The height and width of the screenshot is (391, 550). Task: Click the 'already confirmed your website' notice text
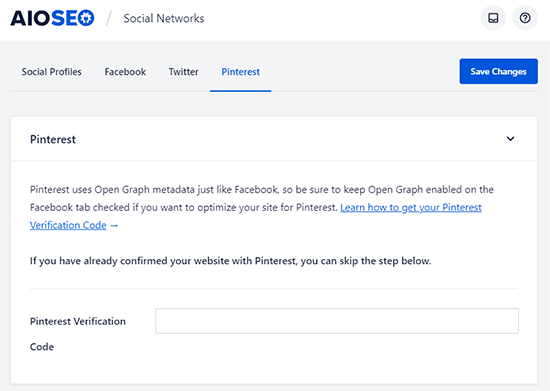click(x=230, y=261)
